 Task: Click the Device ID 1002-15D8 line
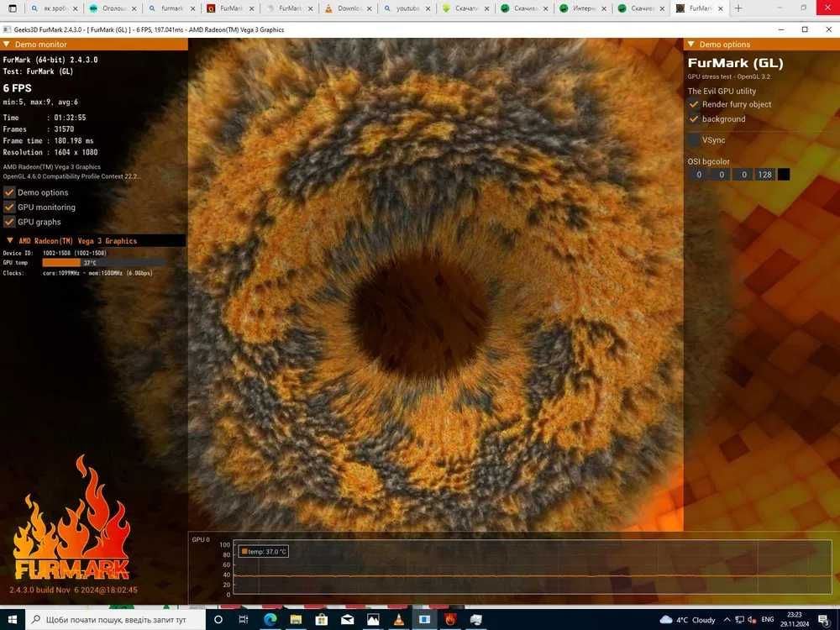(55, 253)
